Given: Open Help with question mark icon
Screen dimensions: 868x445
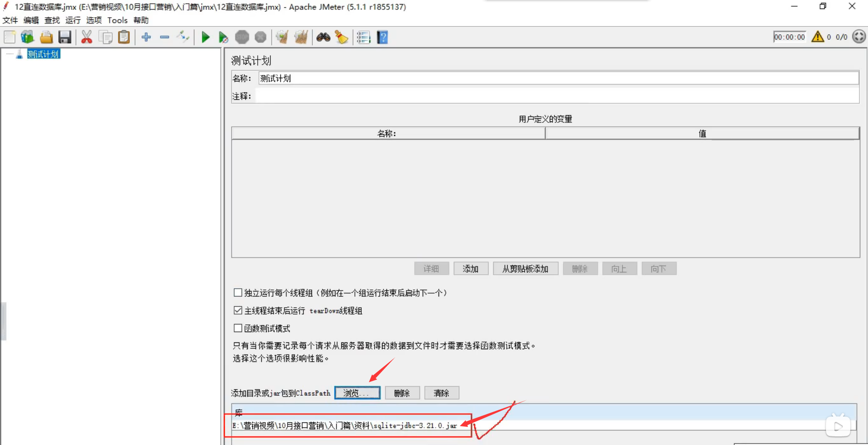Looking at the screenshot, I should coord(382,37).
